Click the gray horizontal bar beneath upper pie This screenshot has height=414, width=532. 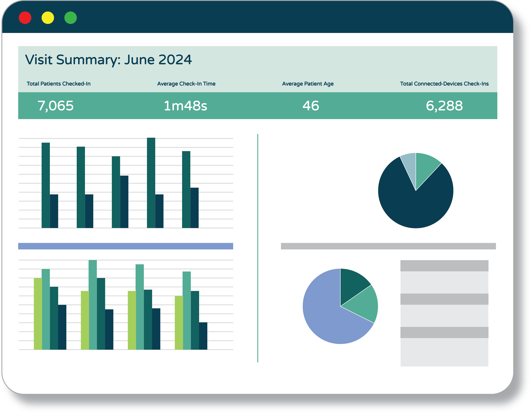pos(388,246)
